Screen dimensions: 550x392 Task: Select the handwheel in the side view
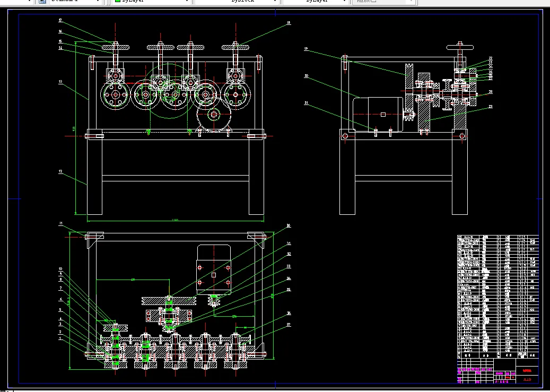coord(460,47)
